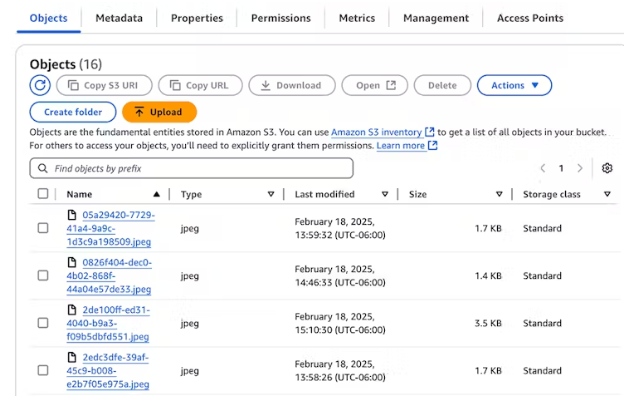Click external link icon beside Learn more
This screenshot has height=409, width=636.
(433, 146)
